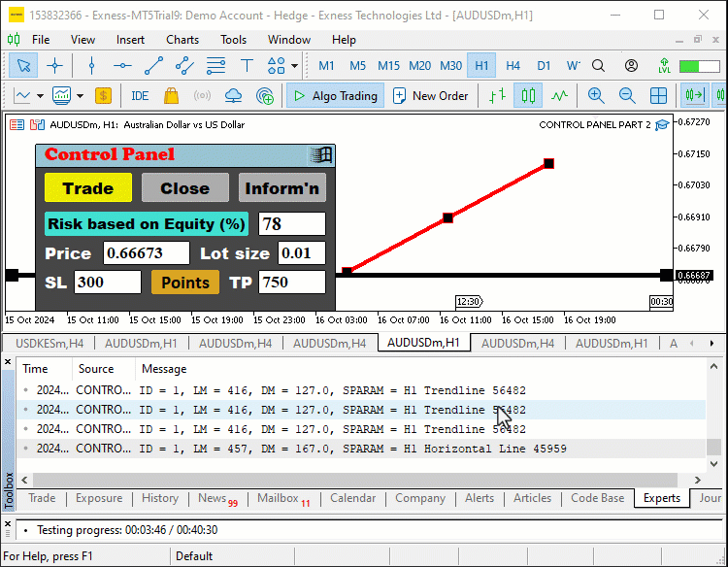Image resolution: width=728 pixels, height=567 pixels.
Task: Click the New Order button
Action: click(x=431, y=96)
